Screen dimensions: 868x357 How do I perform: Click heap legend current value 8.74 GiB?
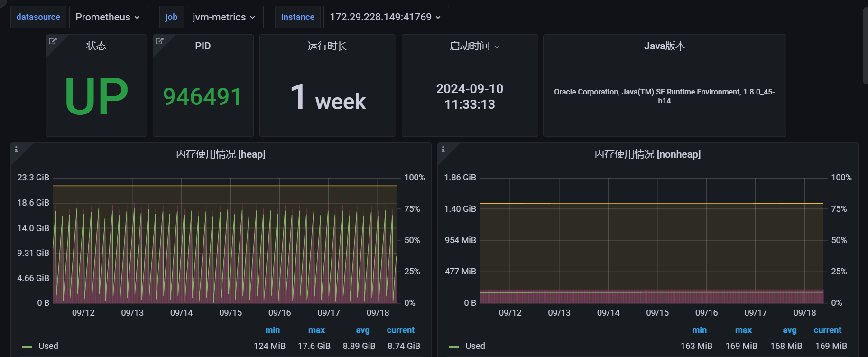click(x=404, y=346)
